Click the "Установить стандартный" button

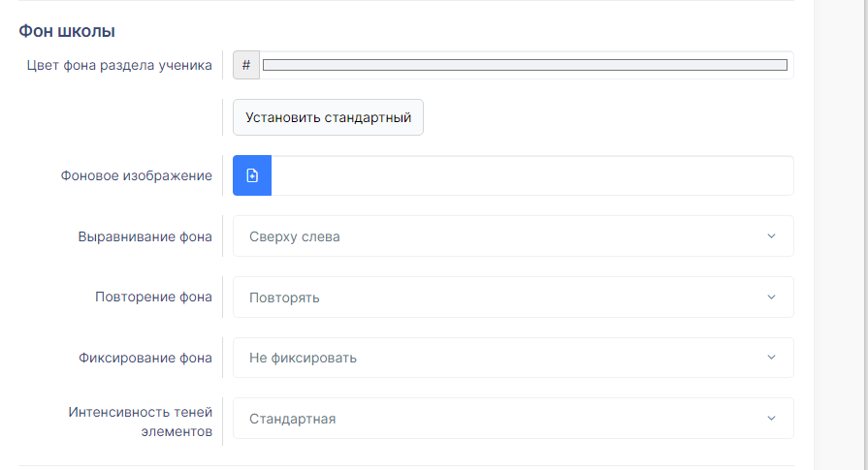click(x=328, y=117)
